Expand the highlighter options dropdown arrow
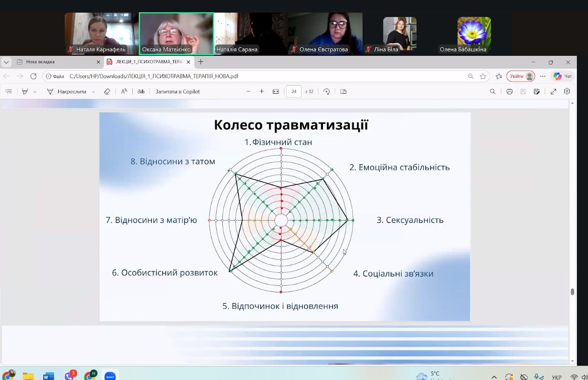This screenshot has width=588, height=380. pos(35,92)
